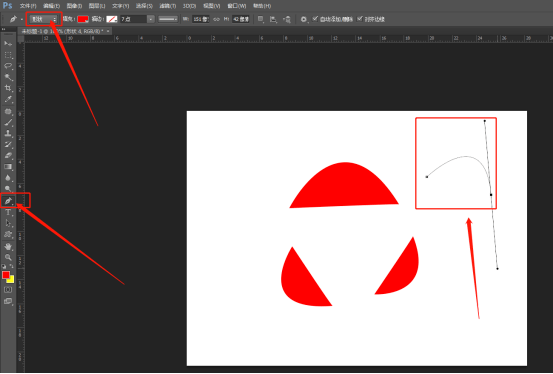Select the Lasso tool
Screen dimensions: 553x374
tap(8, 66)
